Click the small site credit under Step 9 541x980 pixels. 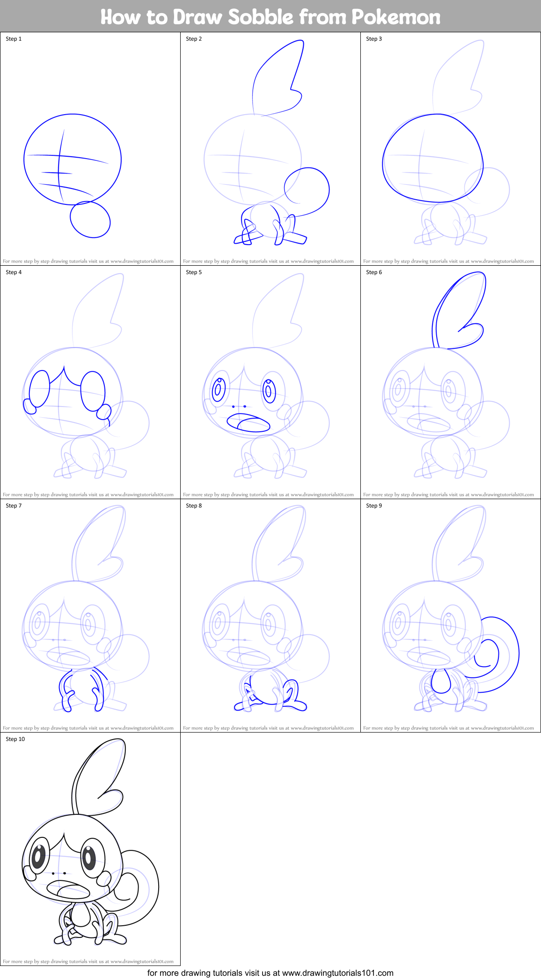[x=448, y=728]
